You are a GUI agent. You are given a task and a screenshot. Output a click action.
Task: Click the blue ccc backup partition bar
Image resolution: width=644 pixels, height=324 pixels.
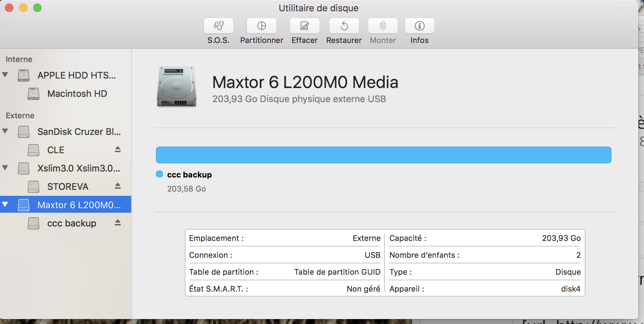(x=383, y=155)
